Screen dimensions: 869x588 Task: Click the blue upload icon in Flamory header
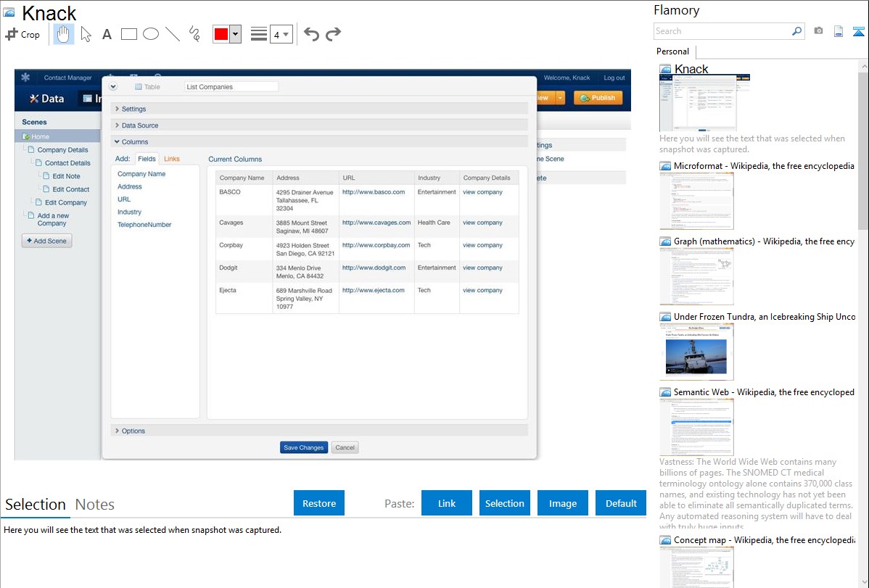point(858,31)
